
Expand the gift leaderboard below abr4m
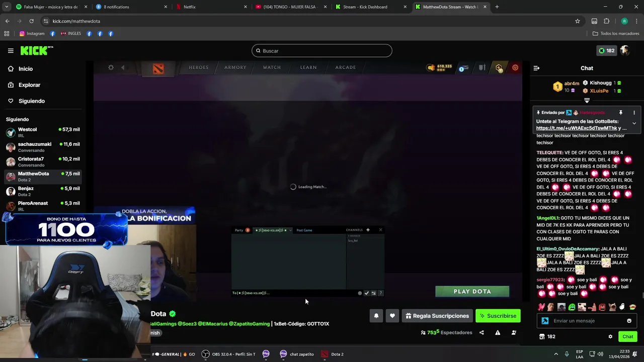click(587, 101)
